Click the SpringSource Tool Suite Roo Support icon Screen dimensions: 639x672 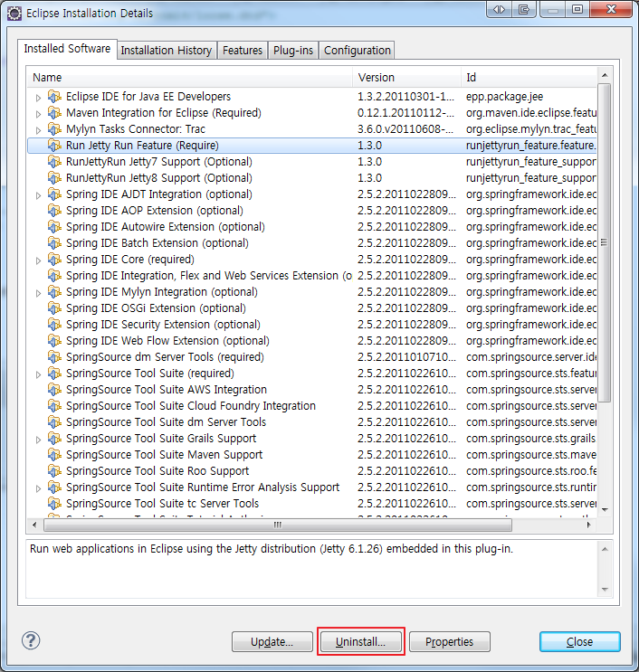click(x=54, y=471)
